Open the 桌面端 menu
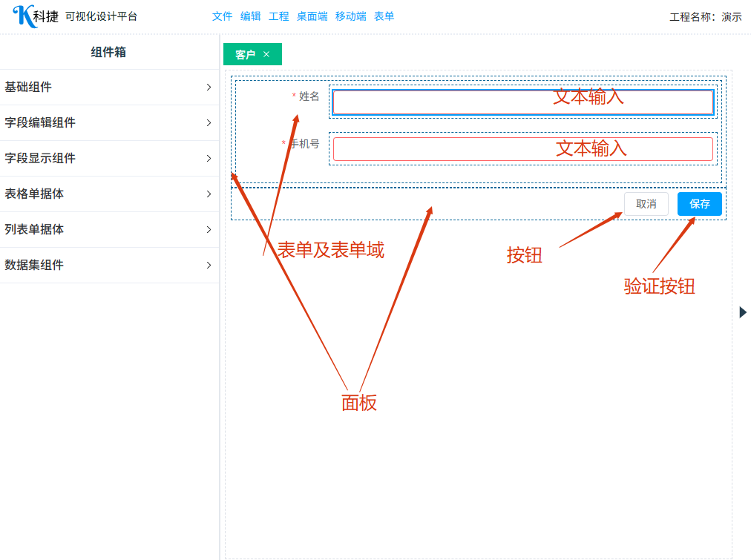Screen dimensions: 751x560 (x=312, y=16)
